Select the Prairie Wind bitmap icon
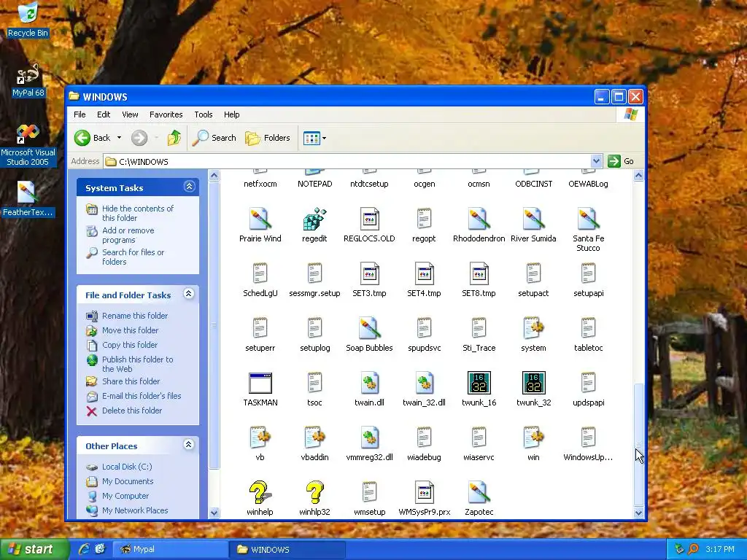This screenshot has height=560, width=747. pos(260,219)
